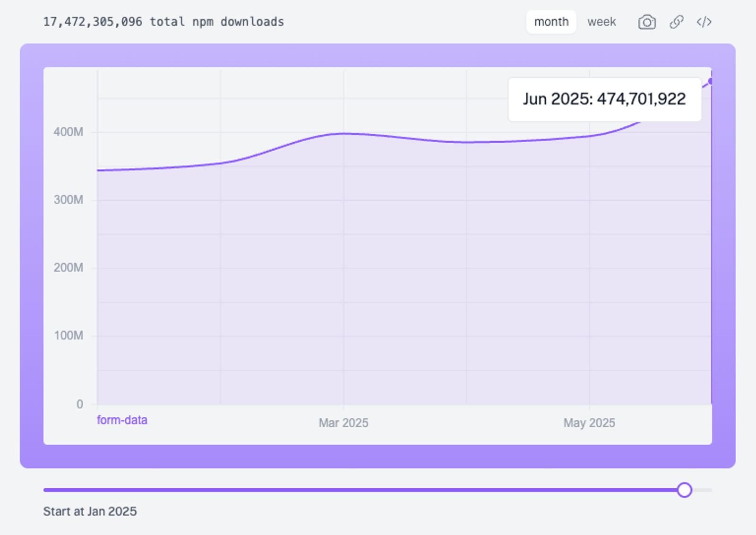Click the form-data legend label

tap(122, 420)
